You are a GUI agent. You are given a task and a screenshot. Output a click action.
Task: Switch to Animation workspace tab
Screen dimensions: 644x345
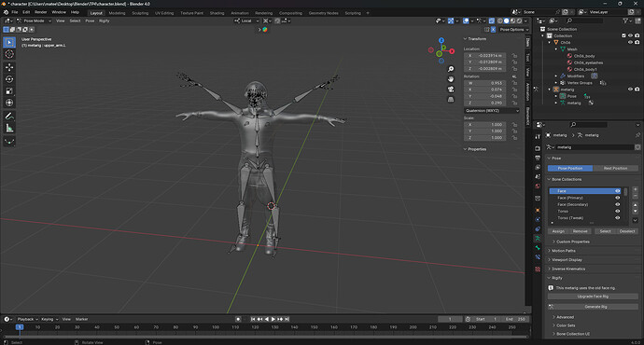click(x=240, y=13)
